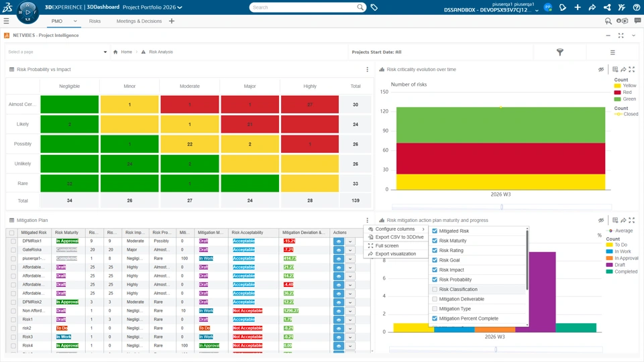The image size is (644, 362).
Task: Enable the Mitigation Deliverable column
Action: point(435,299)
